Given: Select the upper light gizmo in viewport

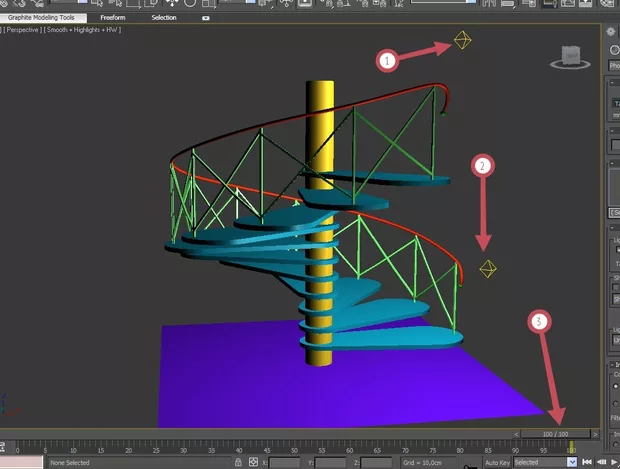Looking at the screenshot, I should (463, 40).
